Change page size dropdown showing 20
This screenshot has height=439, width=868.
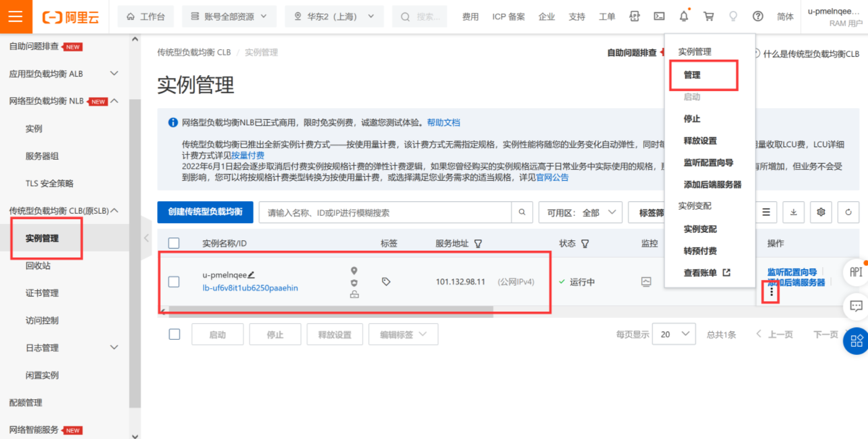(674, 334)
